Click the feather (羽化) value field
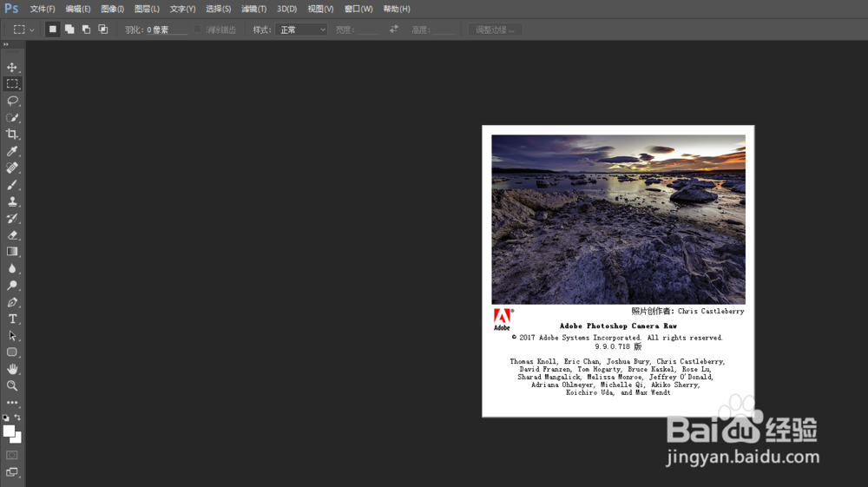868x487 pixels. pyautogui.click(x=167, y=30)
